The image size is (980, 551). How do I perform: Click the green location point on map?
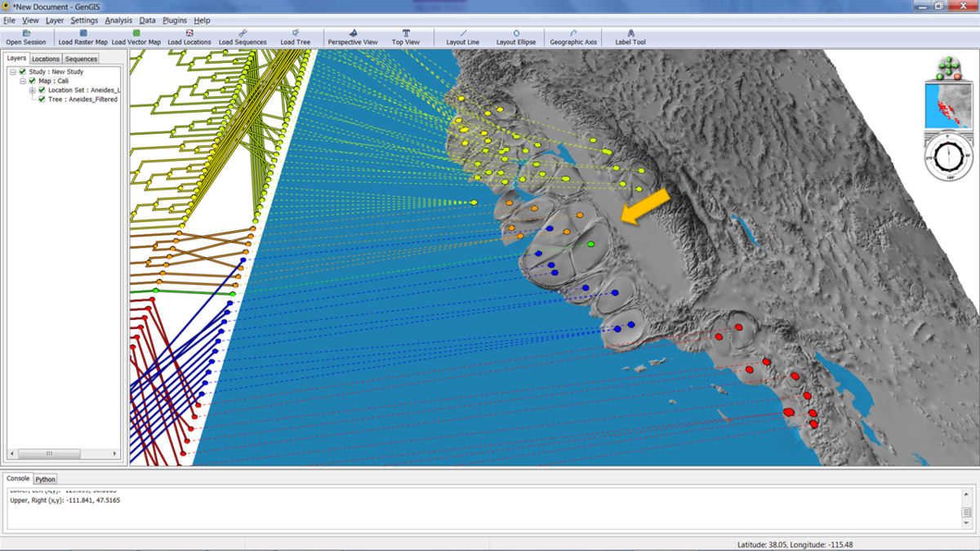[590, 244]
